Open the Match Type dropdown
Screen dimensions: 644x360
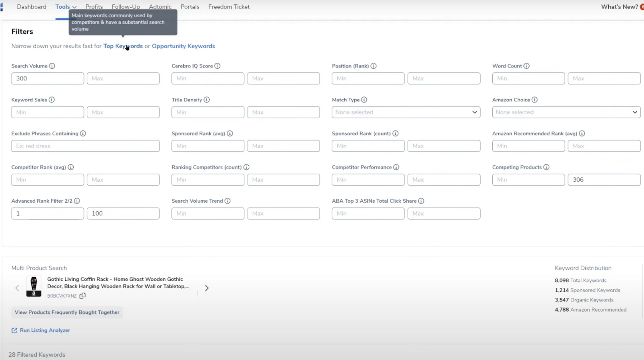click(406, 112)
